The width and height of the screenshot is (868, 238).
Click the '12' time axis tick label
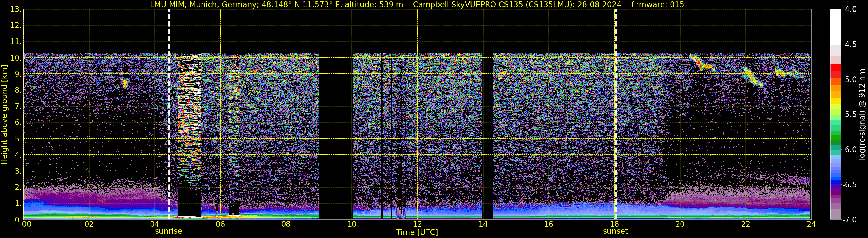[x=417, y=224]
